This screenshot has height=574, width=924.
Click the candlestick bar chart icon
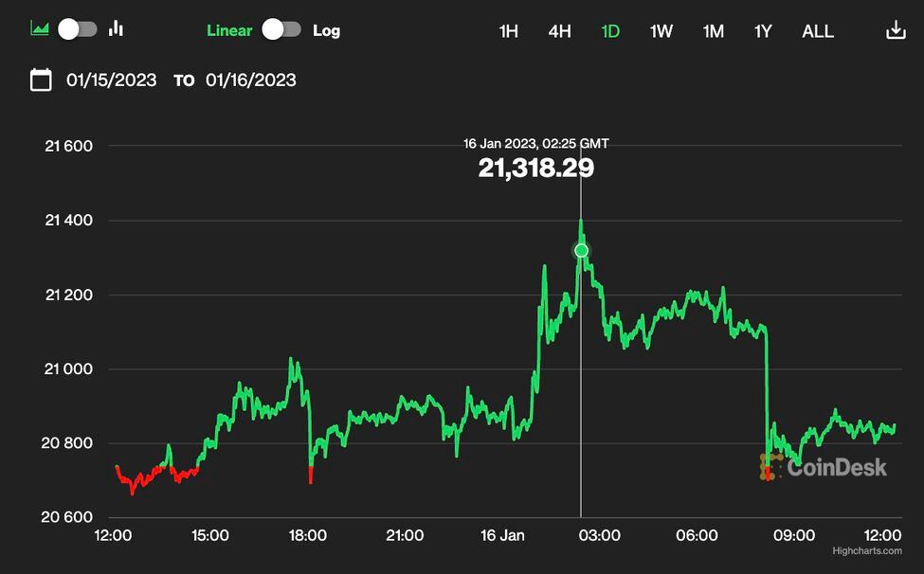[116, 28]
